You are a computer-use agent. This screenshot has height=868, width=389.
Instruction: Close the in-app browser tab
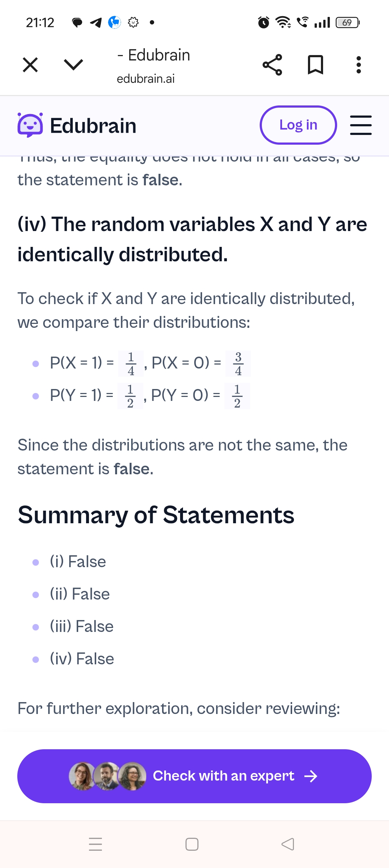[30, 65]
